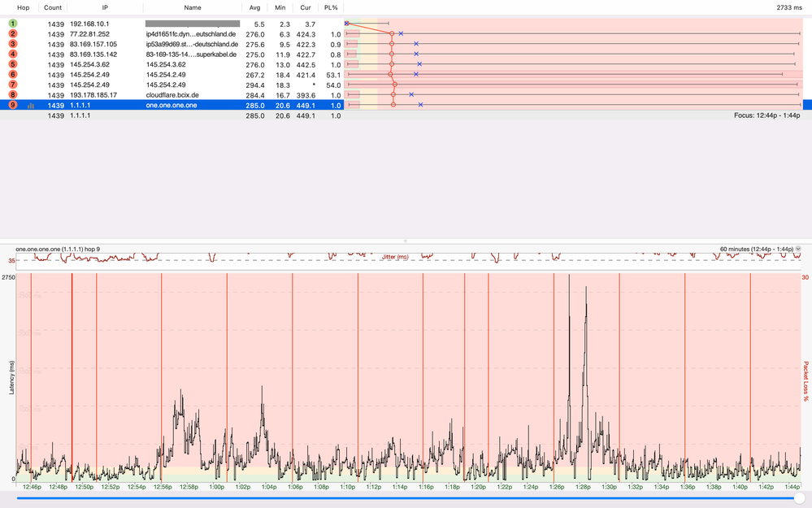The width and height of the screenshot is (812, 508).
Task: Open the 60 minutes time range dropdown
Action: [798, 249]
